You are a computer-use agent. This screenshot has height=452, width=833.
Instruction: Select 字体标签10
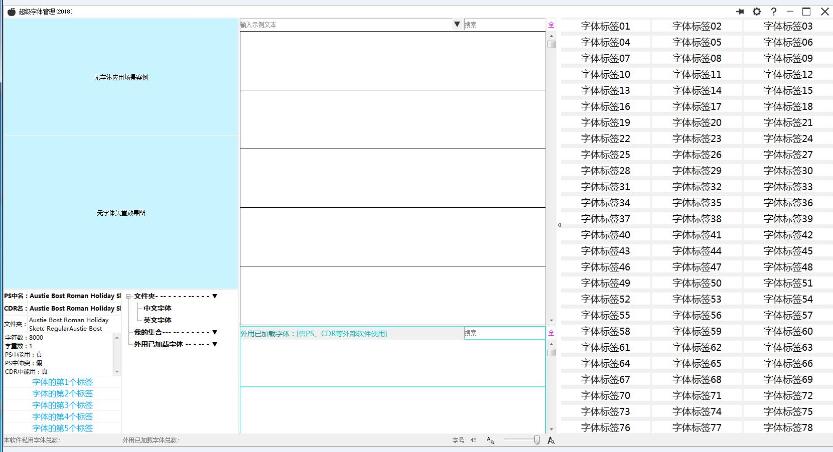[605, 74]
